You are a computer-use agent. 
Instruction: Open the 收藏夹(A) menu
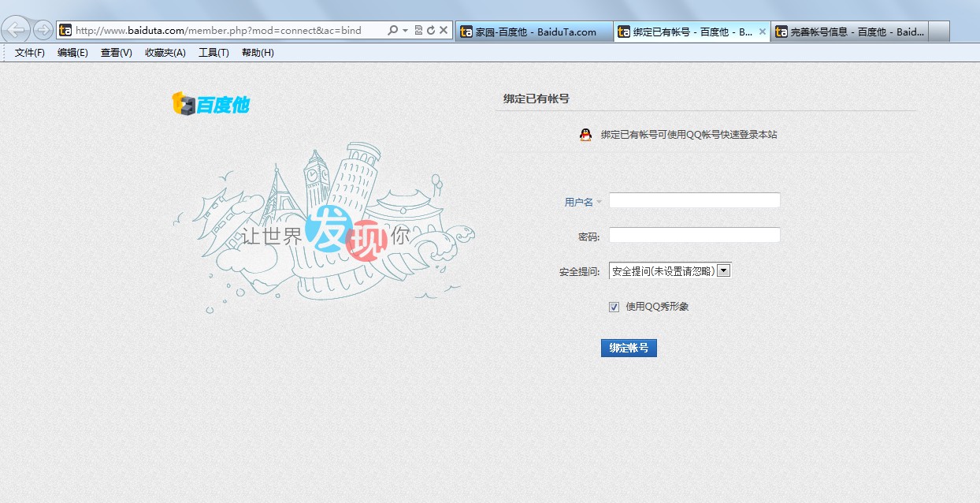[165, 53]
